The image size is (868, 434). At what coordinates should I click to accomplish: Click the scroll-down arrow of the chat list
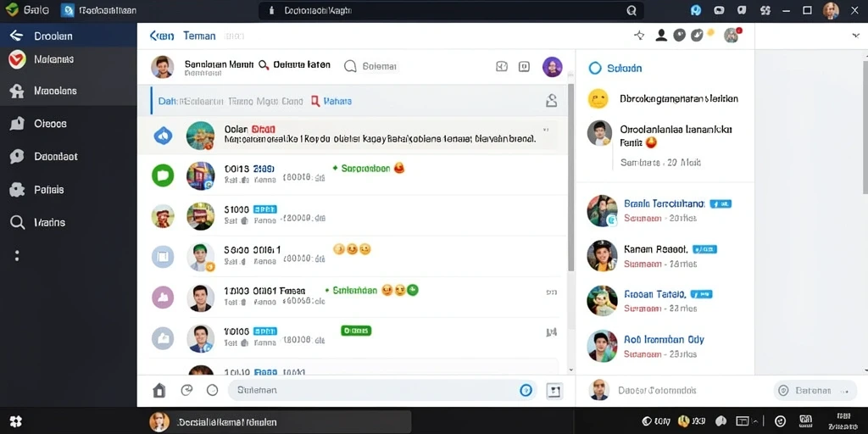click(x=570, y=370)
